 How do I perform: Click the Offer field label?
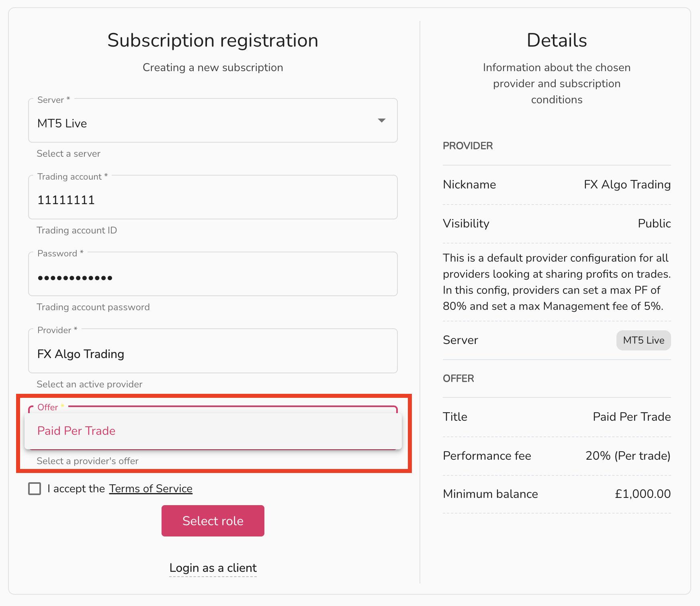[48, 407]
